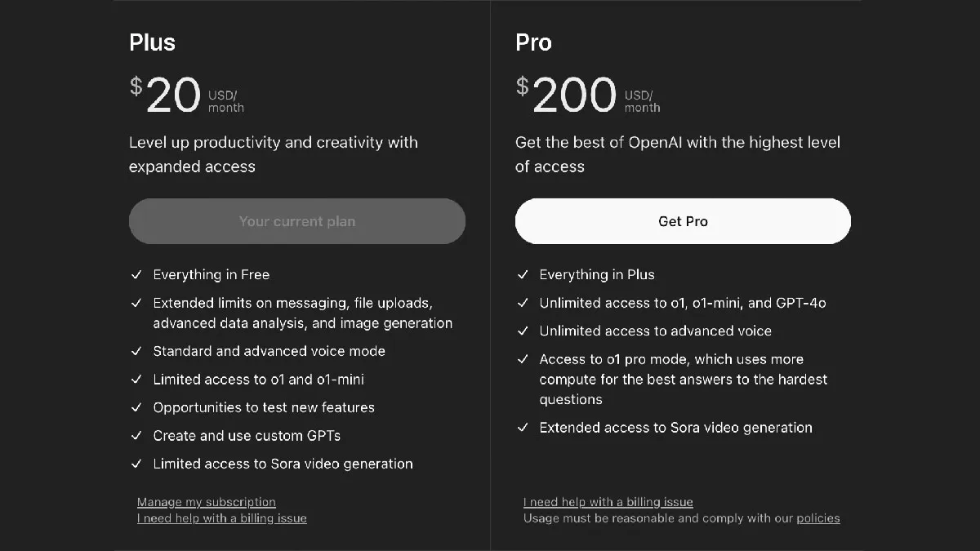Open billing issue help link under Plus
The height and width of the screenshot is (551, 980).
(x=222, y=518)
